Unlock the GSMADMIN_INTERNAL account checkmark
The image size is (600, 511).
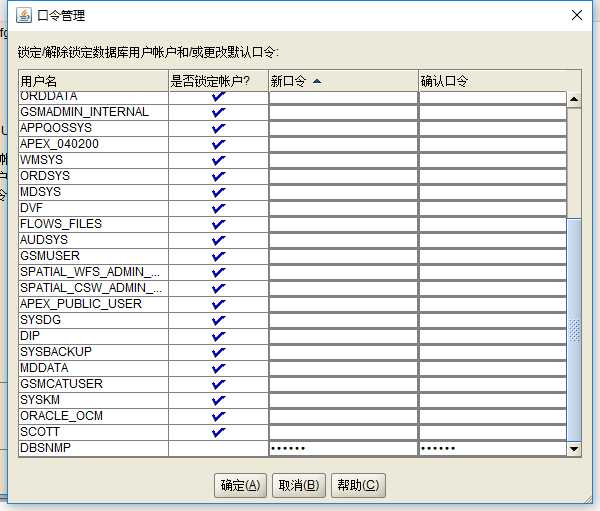tap(218, 113)
